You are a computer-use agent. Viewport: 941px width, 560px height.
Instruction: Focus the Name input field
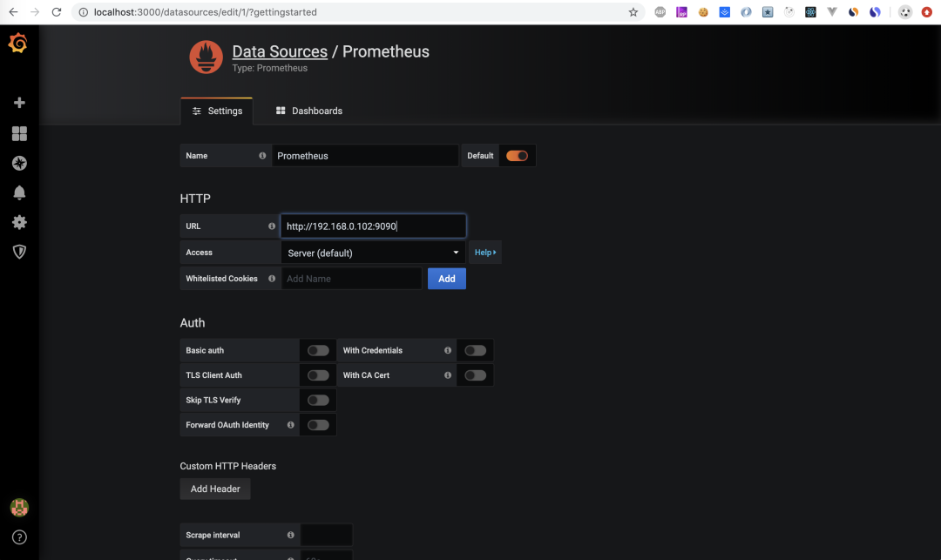coord(365,155)
